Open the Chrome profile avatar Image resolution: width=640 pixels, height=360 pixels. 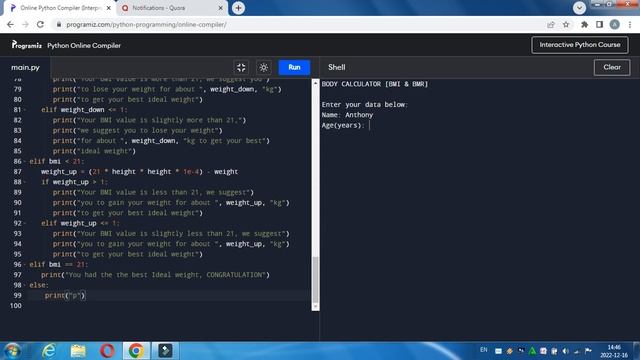coord(614,24)
